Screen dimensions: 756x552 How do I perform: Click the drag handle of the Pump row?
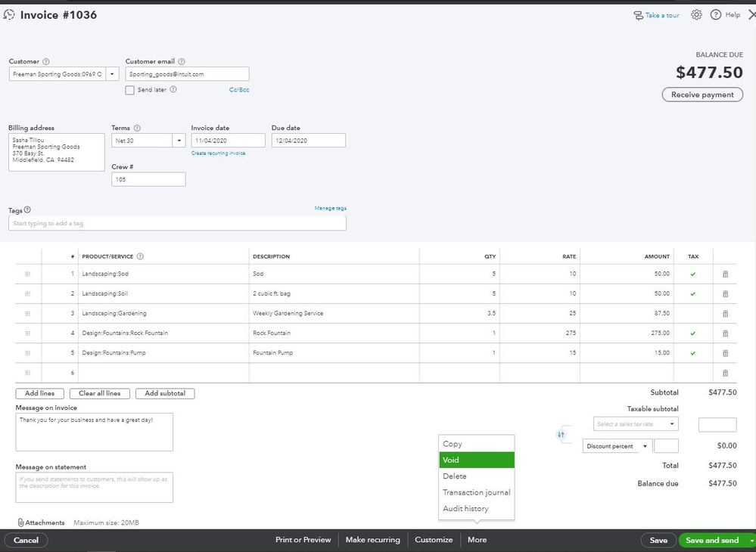coord(27,353)
